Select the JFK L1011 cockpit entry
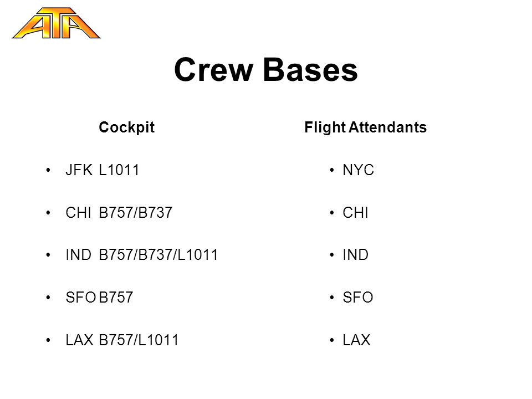 [102, 170]
